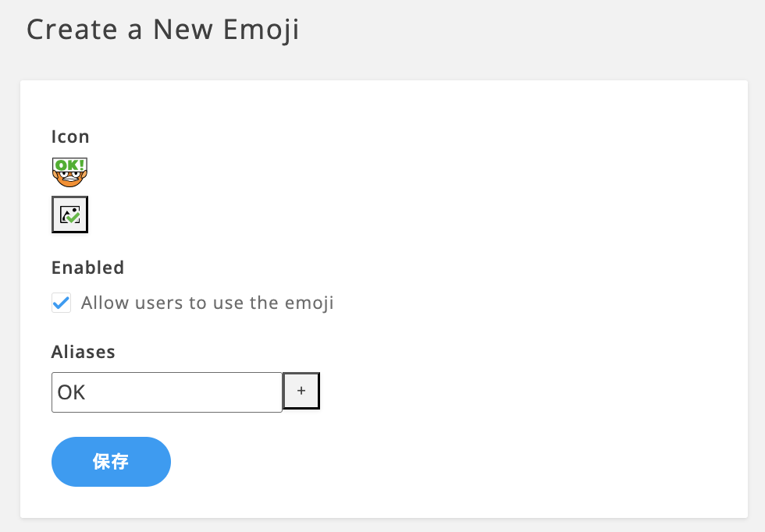
Task: Click the "Aliases" section label
Action: 83,352
